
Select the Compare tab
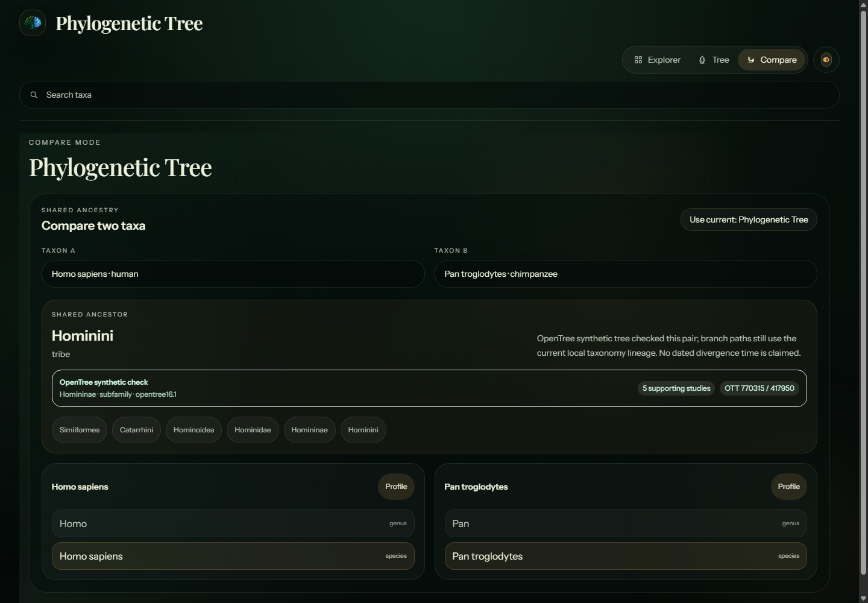[x=772, y=60]
